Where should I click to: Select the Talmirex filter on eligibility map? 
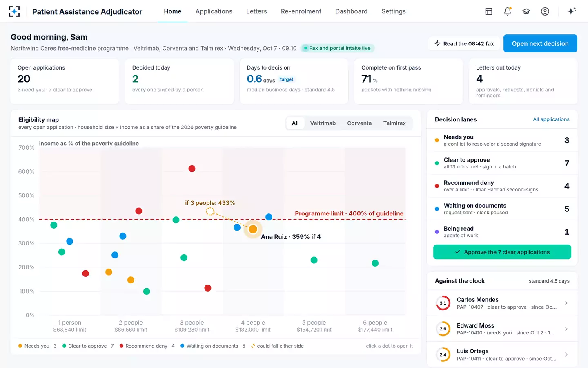[394, 123]
